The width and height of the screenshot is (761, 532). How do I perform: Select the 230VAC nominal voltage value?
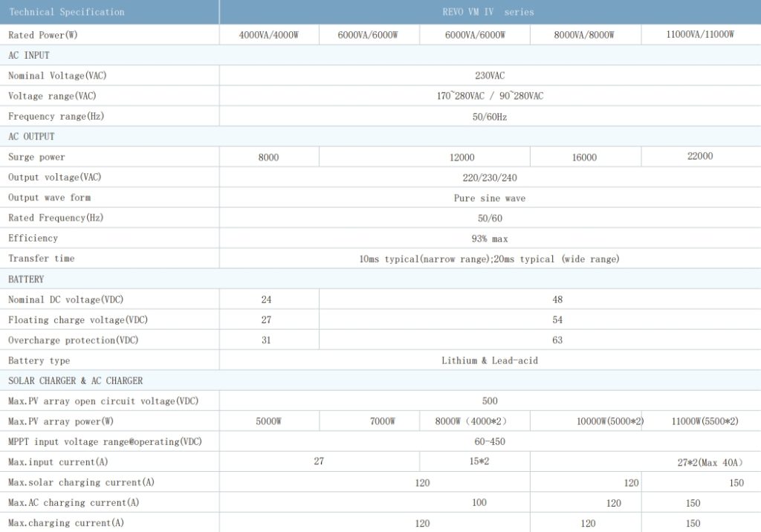[490, 76]
